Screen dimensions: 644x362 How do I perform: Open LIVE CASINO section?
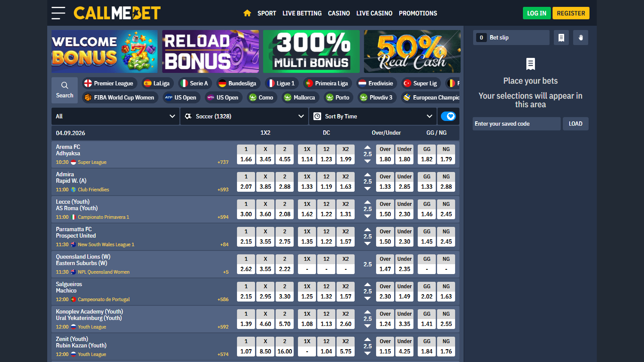click(x=374, y=13)
